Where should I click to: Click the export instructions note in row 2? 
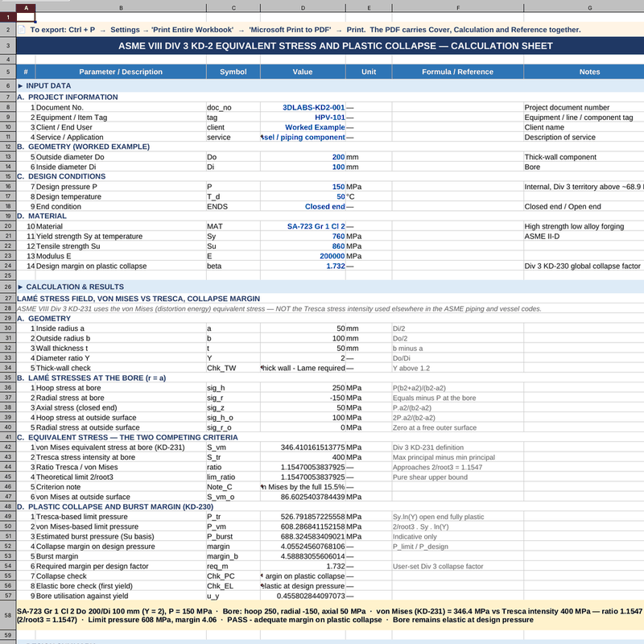tap(305, 30)
